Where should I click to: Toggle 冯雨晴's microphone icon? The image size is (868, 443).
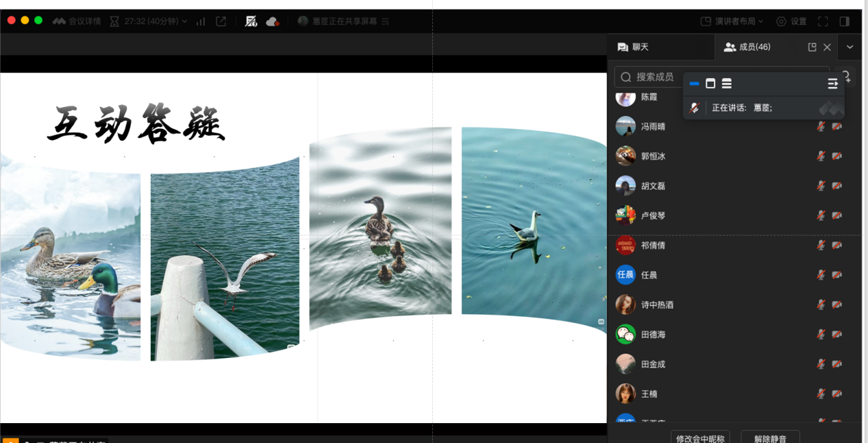coord(821,126)
